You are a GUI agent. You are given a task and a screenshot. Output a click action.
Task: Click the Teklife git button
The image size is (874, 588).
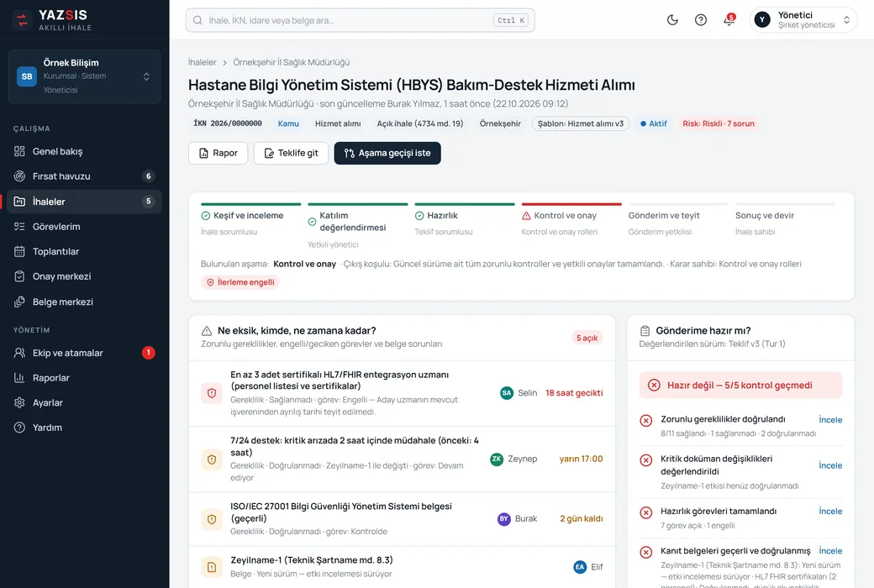(x=291, y=153)
